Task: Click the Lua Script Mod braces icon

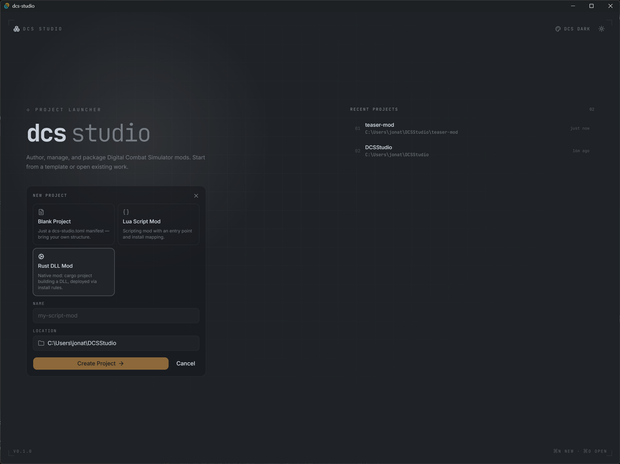Action: [126, 212]
